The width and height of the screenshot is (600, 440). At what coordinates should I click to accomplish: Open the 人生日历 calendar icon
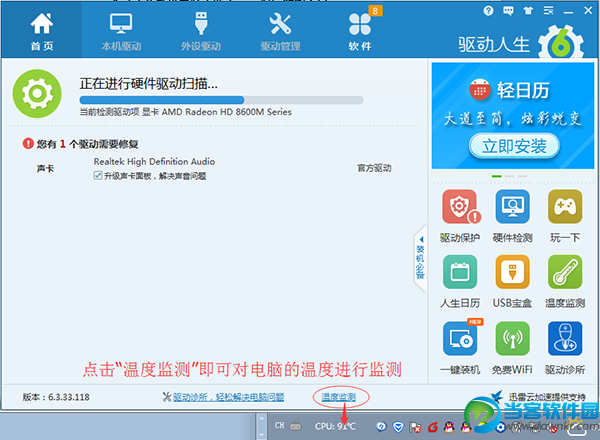click(460, 272)
